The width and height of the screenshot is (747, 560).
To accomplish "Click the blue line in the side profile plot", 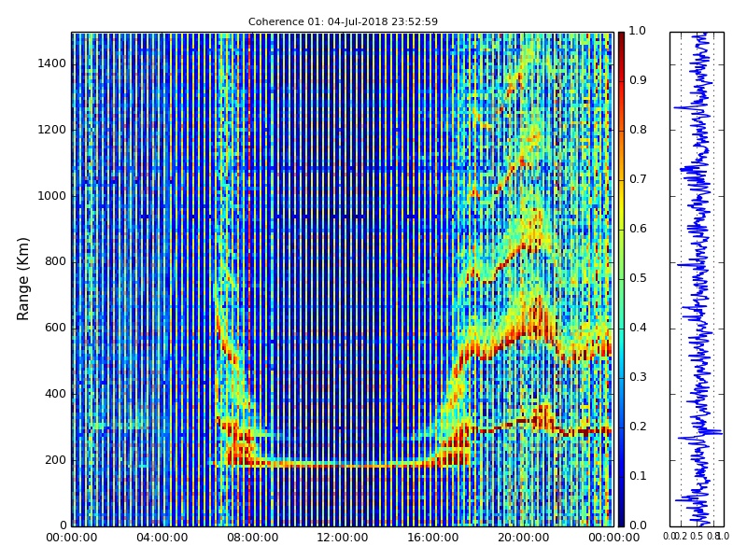I will (x=698, y=279).
